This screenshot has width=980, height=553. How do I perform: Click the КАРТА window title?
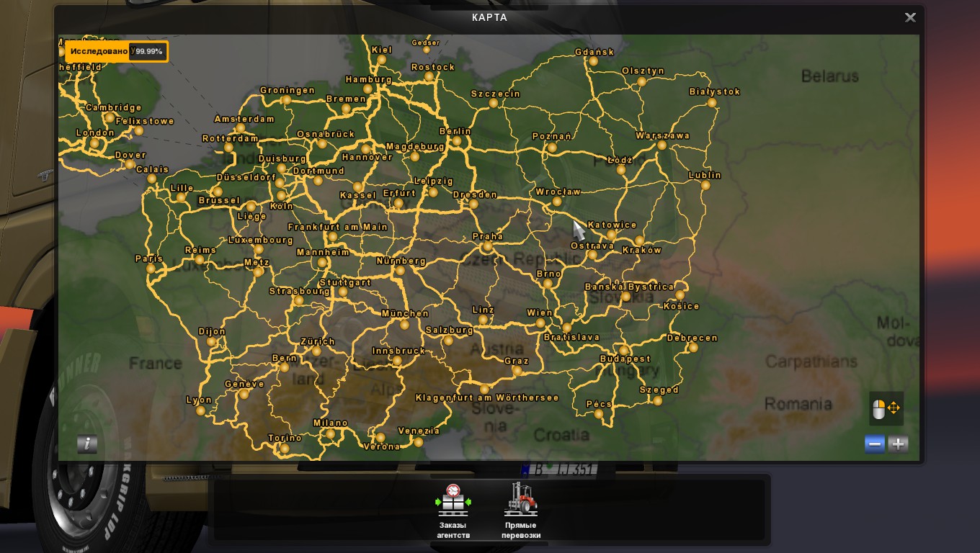(490, 17)
